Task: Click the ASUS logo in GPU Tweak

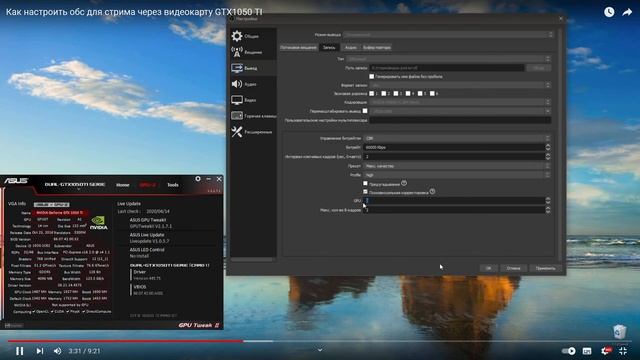Action: click(16, 180)
